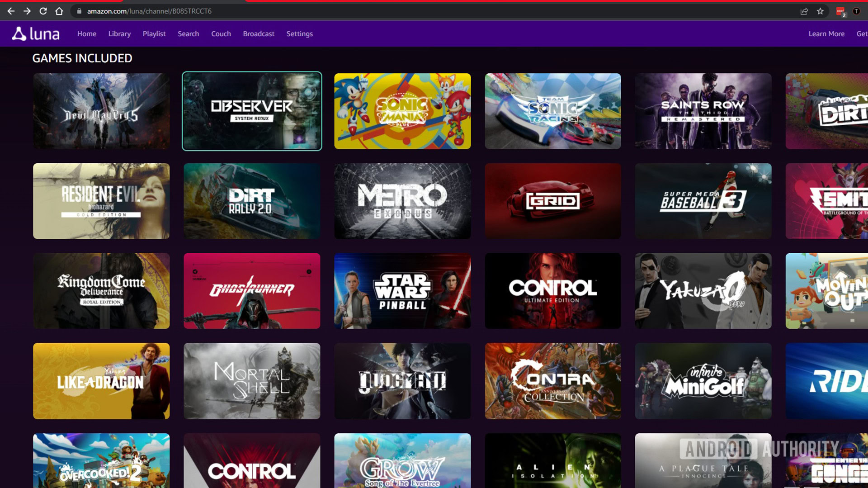Go to the Search page
The image size is (868, 488).
point(188,34)
